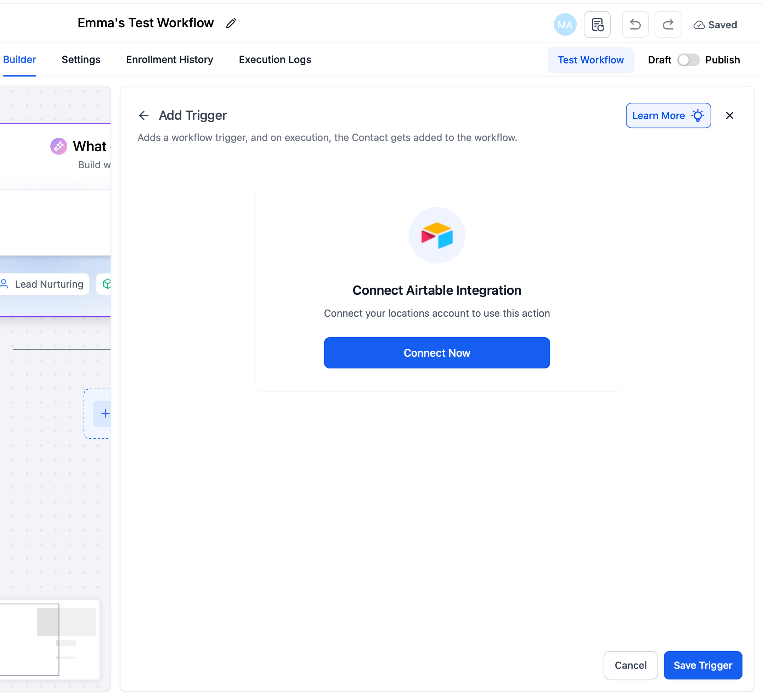Image resolution: width=763 pixels, height=700 pixels.
Task: Click the redo arrow icon
Action: [x=668, y=25]
